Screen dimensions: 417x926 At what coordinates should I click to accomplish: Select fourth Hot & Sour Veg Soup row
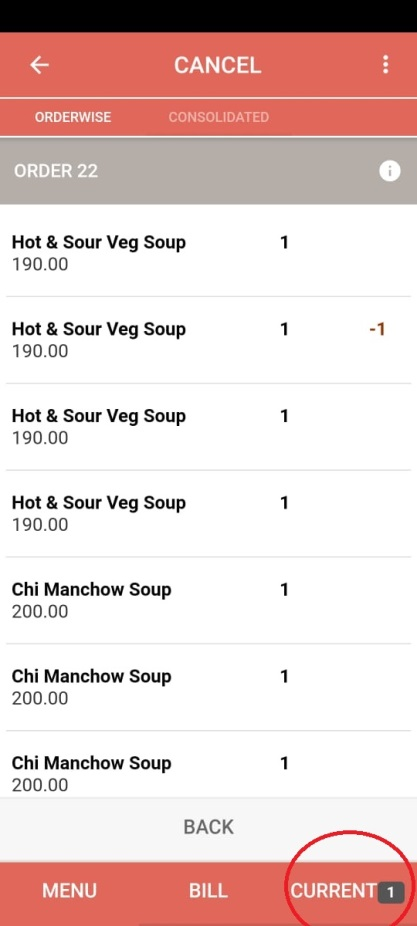(x=208, y=513)
